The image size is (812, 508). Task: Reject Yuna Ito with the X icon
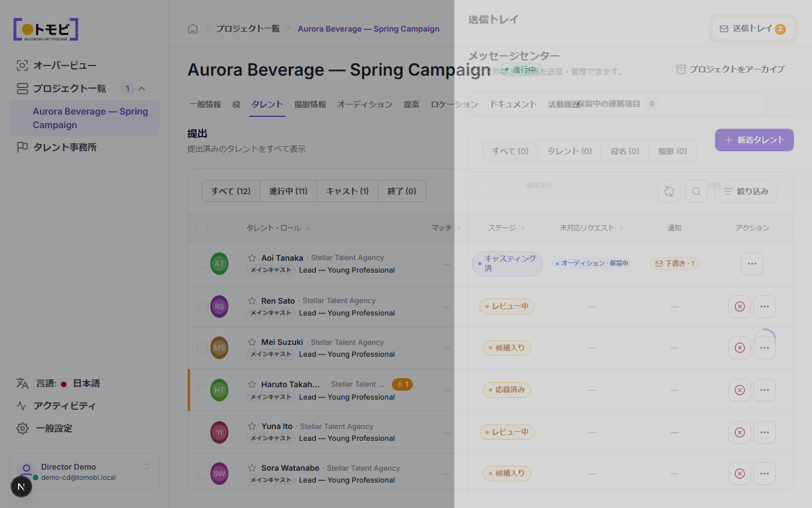(x=740, y=432)
